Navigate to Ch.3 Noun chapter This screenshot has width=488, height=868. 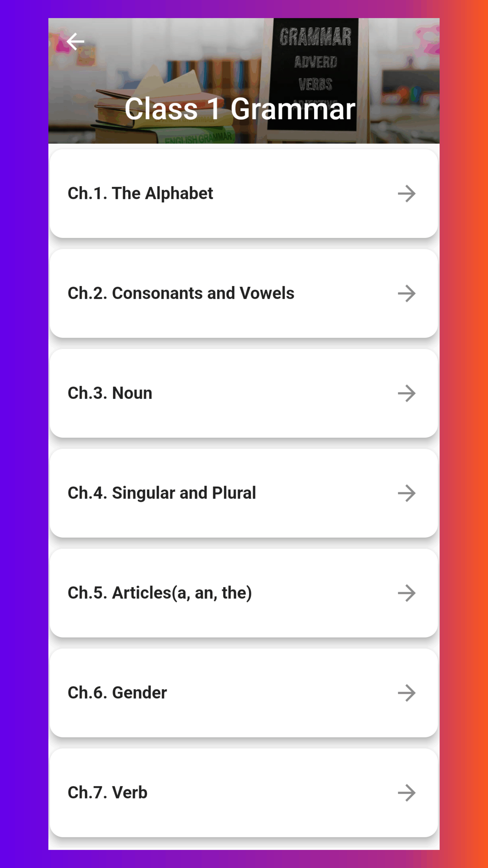click(x=244, y=393)
